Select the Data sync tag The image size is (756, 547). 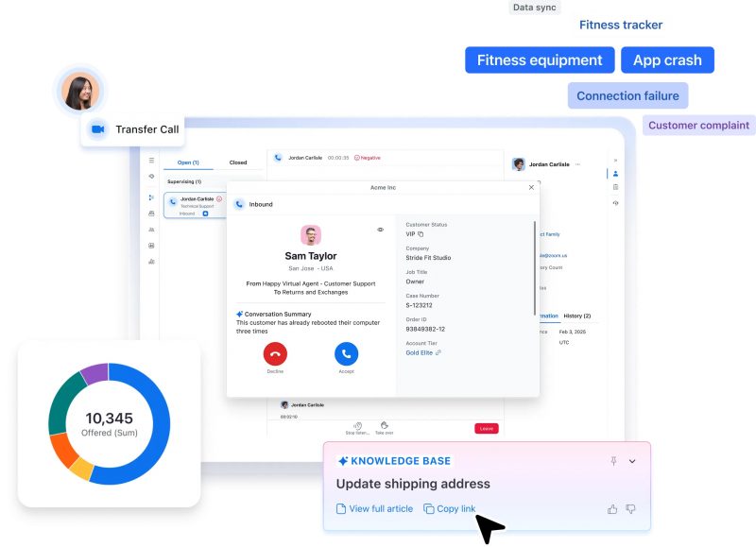click(534, 8)
